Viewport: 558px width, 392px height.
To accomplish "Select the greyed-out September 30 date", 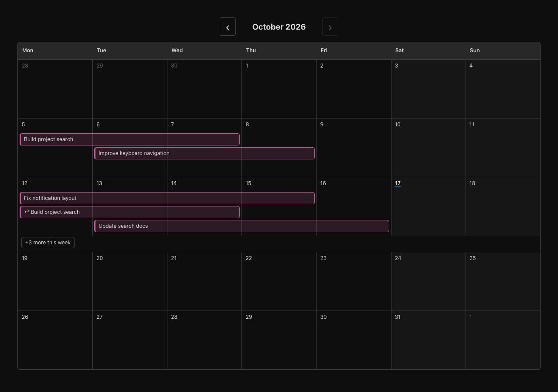I will pyautogui.click(x=174, y=66).
